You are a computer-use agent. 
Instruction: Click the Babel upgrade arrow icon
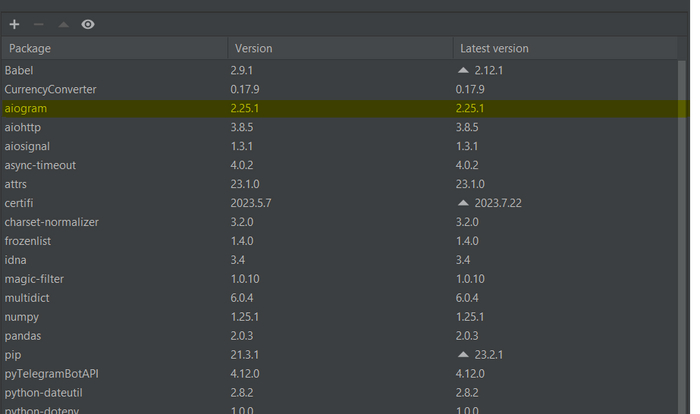462,70
